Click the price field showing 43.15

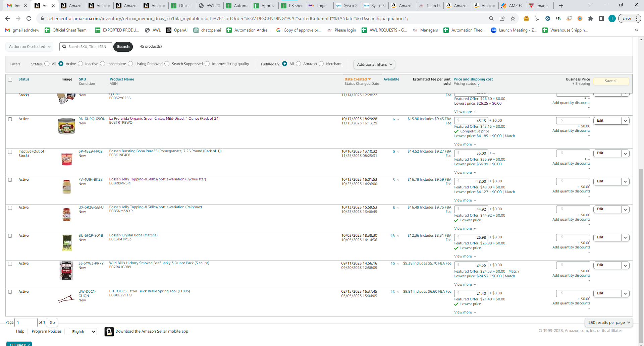(472, 121)
